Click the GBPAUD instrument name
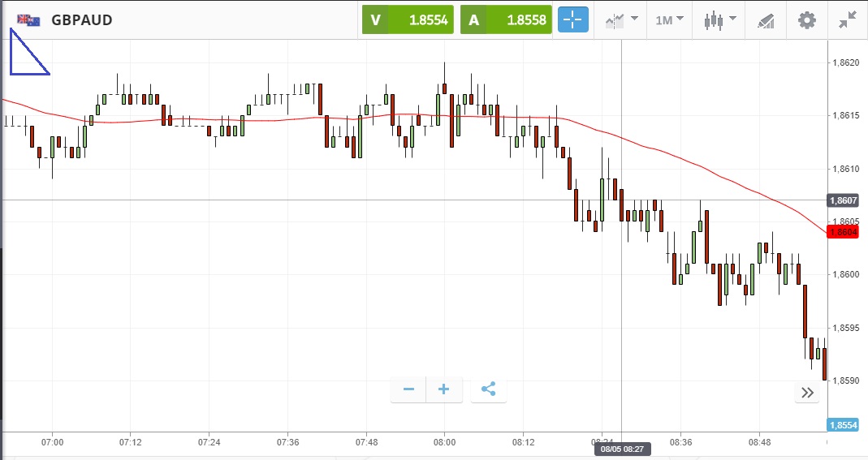The image size is (868, 460). coord(82,20)
